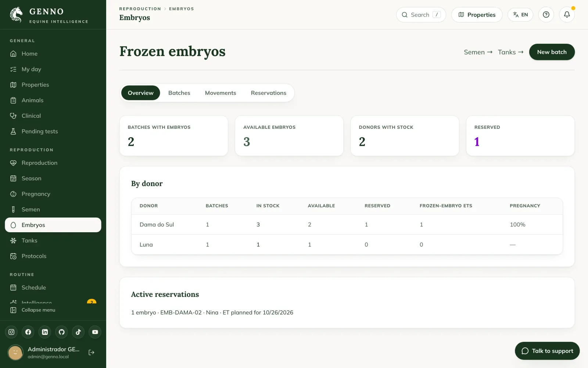This screenshot has width=588, height=368.
Task: Switch to the Batches tab
Action: click(x=179, y=93)
